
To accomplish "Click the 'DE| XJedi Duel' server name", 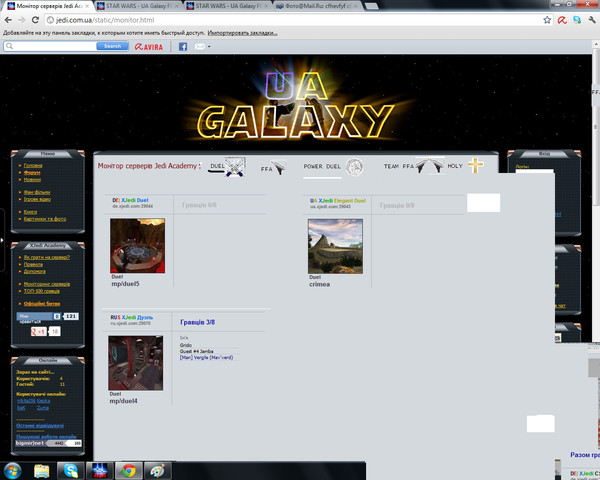I will click(x=130, y=200).
